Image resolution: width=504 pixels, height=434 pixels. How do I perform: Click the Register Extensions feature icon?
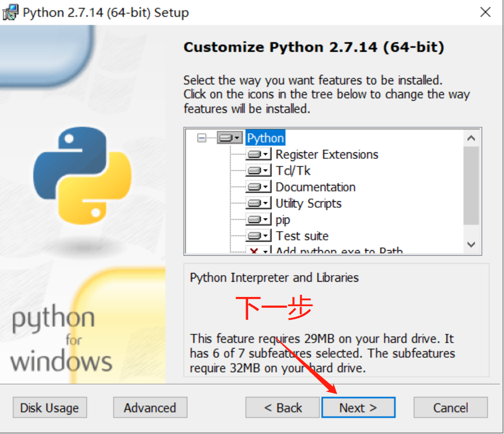tap(258, 154)
